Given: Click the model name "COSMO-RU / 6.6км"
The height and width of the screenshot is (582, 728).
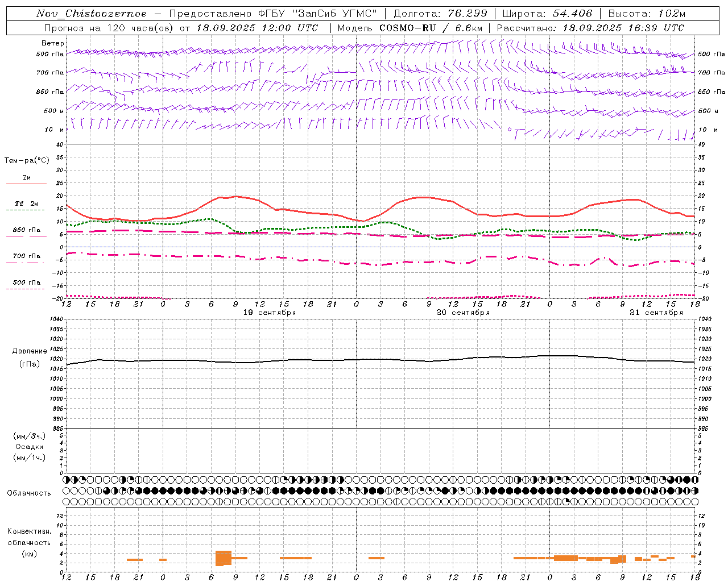Looking at the screenshot, I should 431,28.
